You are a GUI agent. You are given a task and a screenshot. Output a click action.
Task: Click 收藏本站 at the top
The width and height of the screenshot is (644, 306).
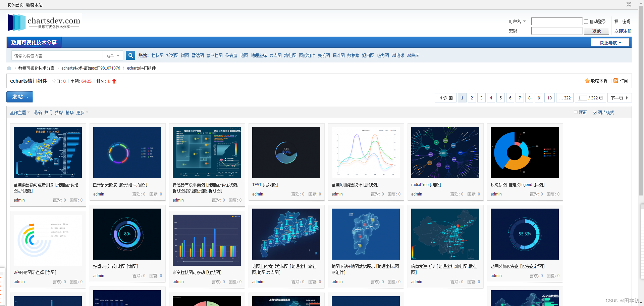pyautogui.click(x=34, y=5)
